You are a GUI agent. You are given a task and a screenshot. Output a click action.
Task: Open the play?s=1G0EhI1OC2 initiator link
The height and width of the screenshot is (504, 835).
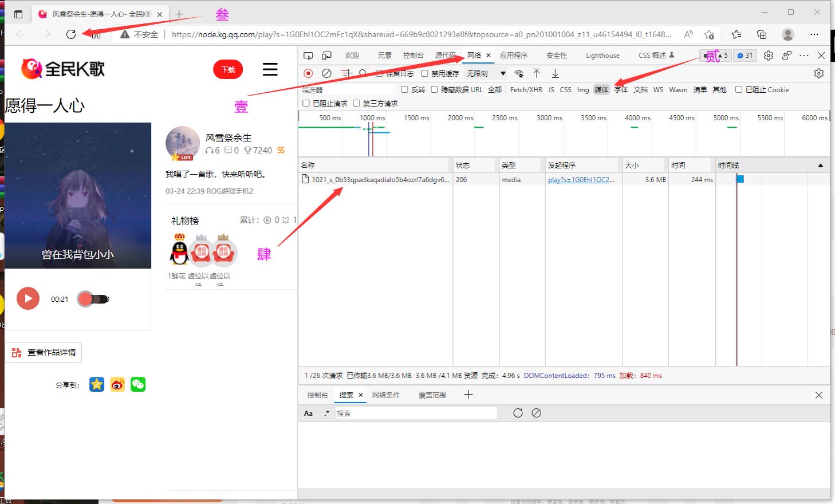581,180
